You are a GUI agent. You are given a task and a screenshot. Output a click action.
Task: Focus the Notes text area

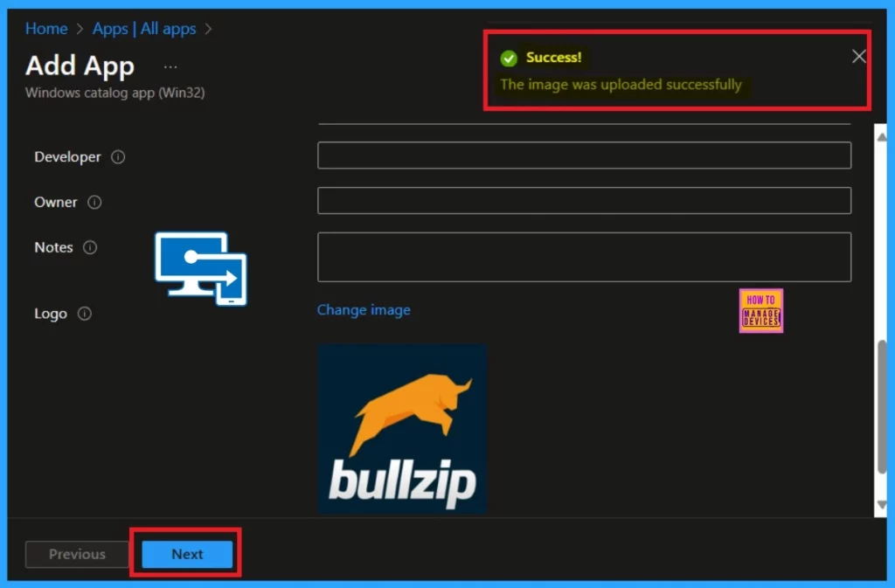(584, 257)
